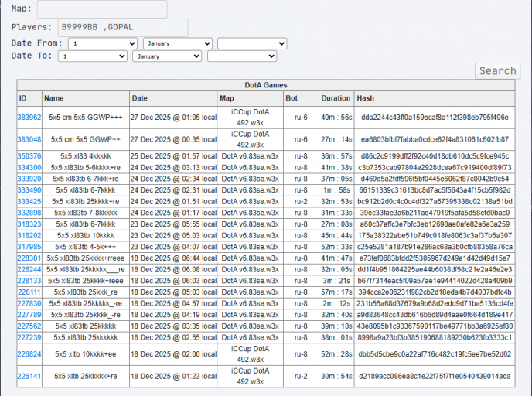Open game ID 332898 link
532x396 pixels.
(29, 213)
